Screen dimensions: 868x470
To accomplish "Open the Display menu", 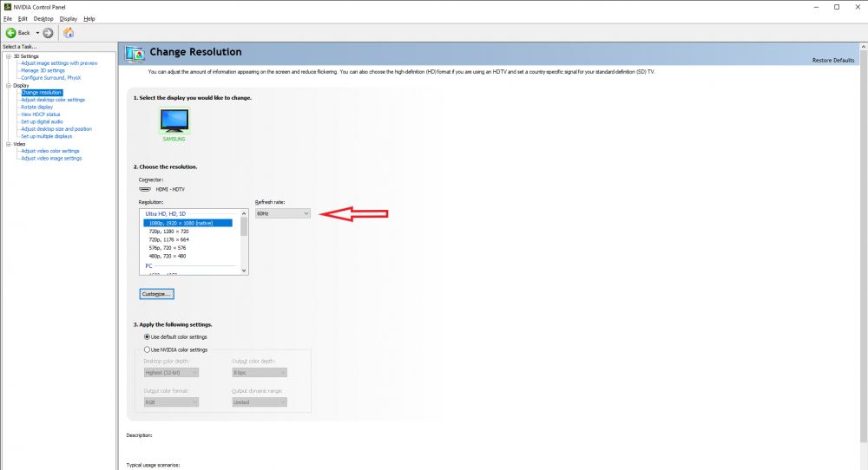I will tap(69, 19).
